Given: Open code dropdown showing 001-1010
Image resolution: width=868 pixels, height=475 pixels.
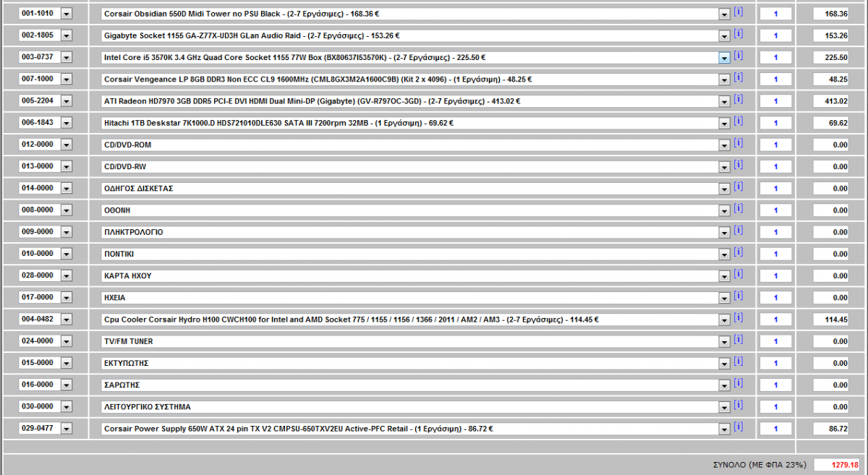Looking at the screenshot, I should 67,14.
